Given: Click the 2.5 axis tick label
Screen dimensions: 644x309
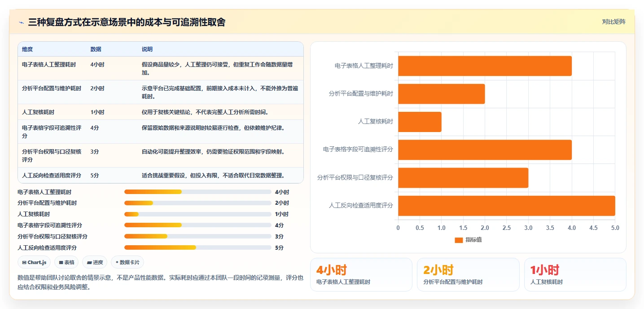Looking at the screenshot, I should [x=507, y=228].
